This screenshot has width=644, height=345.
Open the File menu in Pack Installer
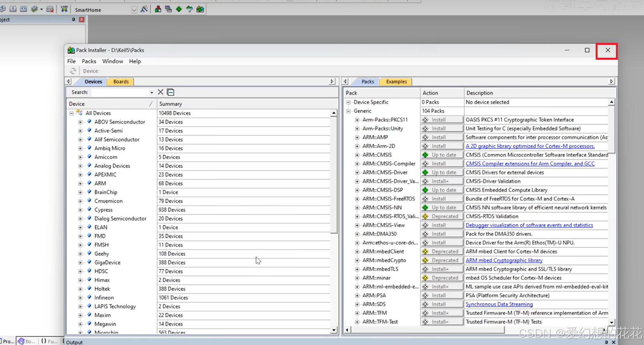coord(71,61)
